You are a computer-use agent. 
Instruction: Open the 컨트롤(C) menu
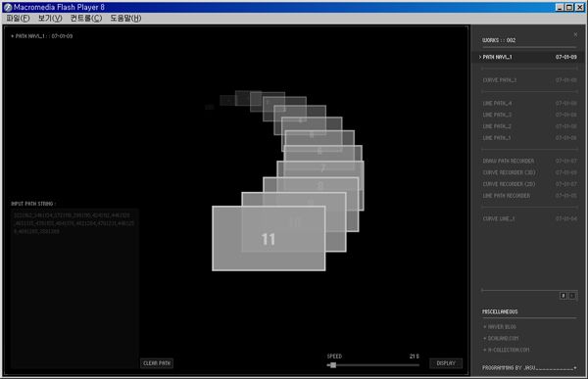coord(86,18)
